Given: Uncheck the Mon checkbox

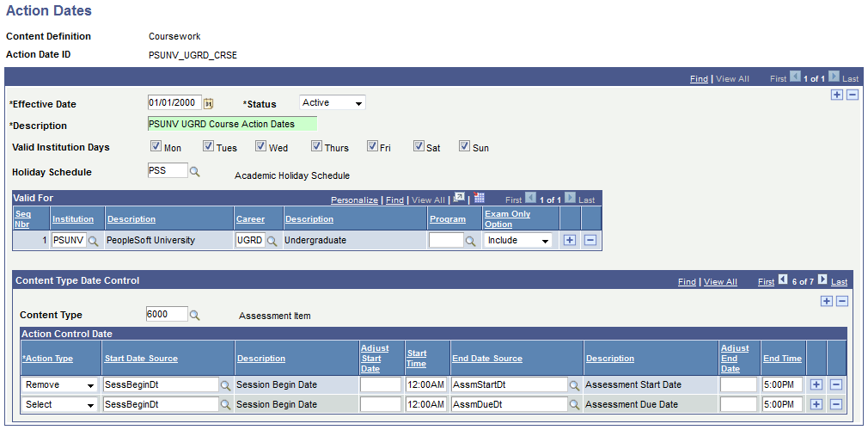Looking at the screenshot, I should coord(156,146).
